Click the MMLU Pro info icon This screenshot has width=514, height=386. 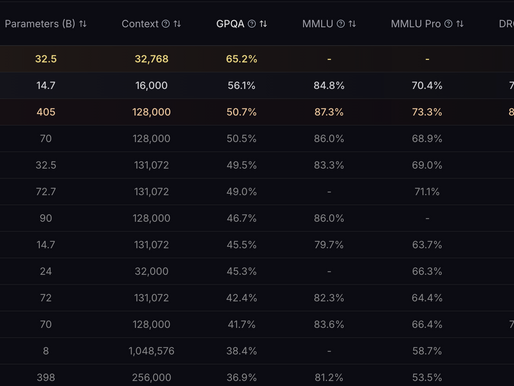(448, 24)
